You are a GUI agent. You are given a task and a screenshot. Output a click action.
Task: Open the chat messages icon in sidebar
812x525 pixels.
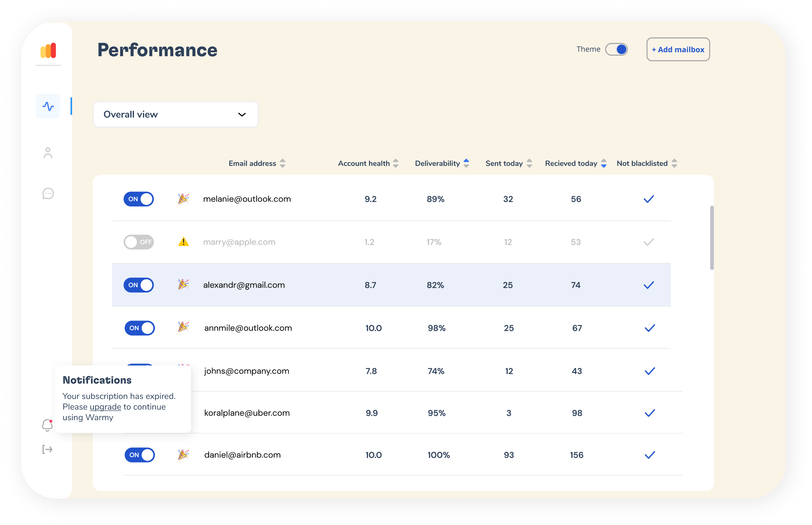point(48,193)
